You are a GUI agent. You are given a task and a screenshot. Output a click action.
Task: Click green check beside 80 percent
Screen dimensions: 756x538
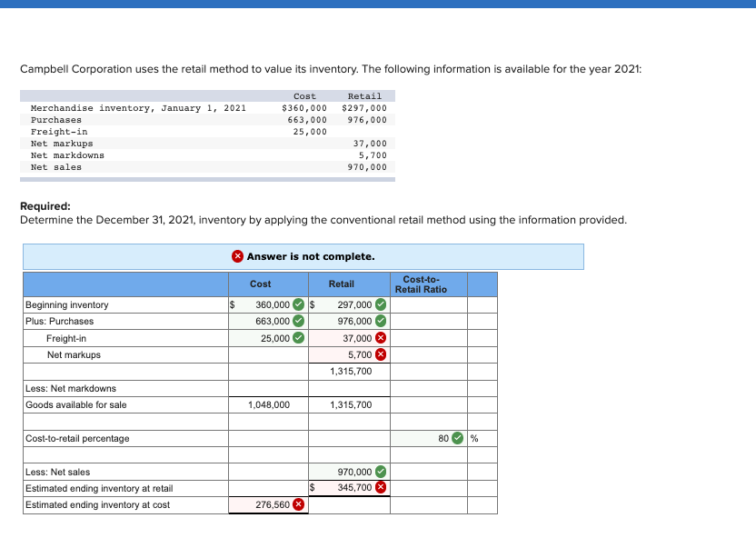458,438
